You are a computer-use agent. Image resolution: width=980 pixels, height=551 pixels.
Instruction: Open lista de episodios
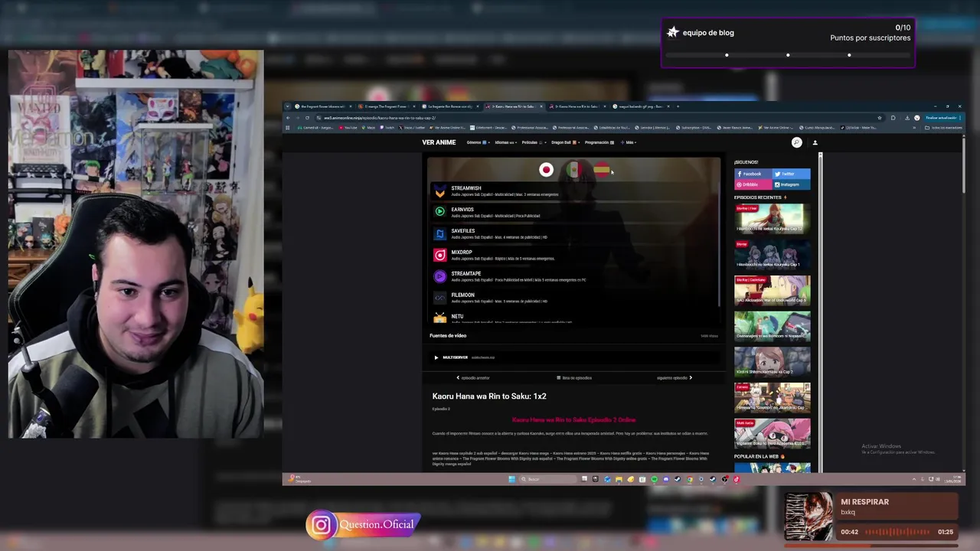(x=574, y=377)
